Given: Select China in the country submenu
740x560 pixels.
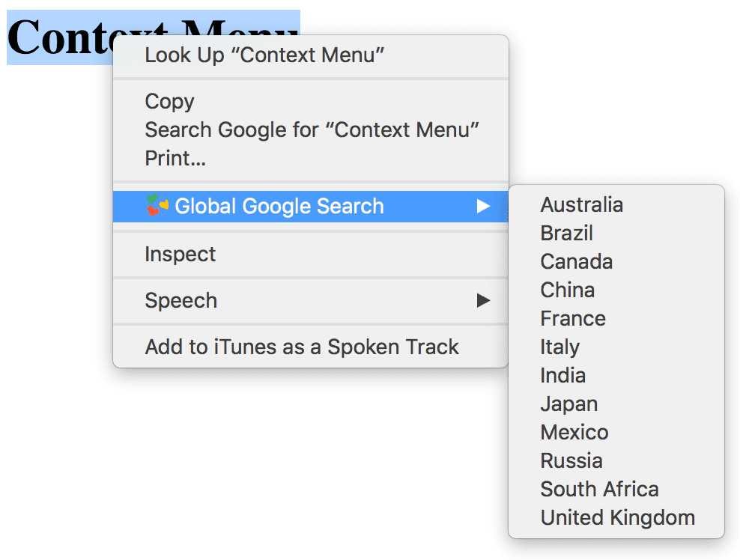Looking at the screenshot, I should point(567,290).
